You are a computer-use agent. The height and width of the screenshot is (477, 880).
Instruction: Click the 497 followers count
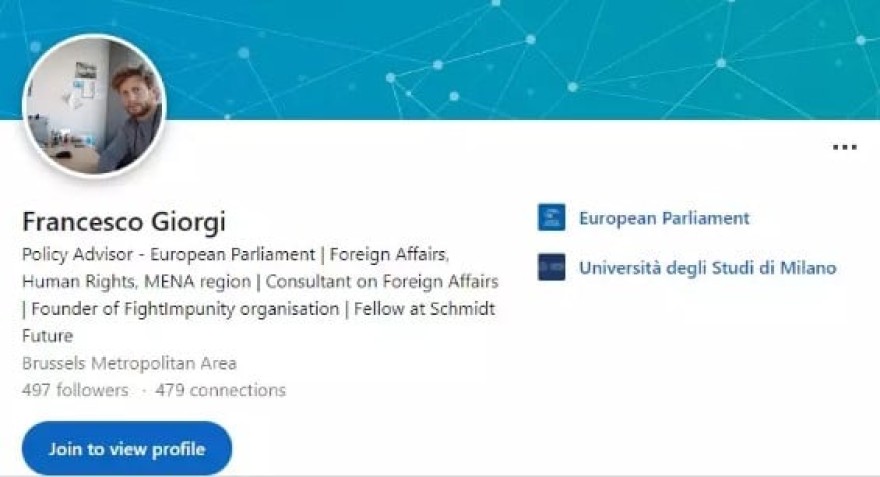[x=75, y=390]
